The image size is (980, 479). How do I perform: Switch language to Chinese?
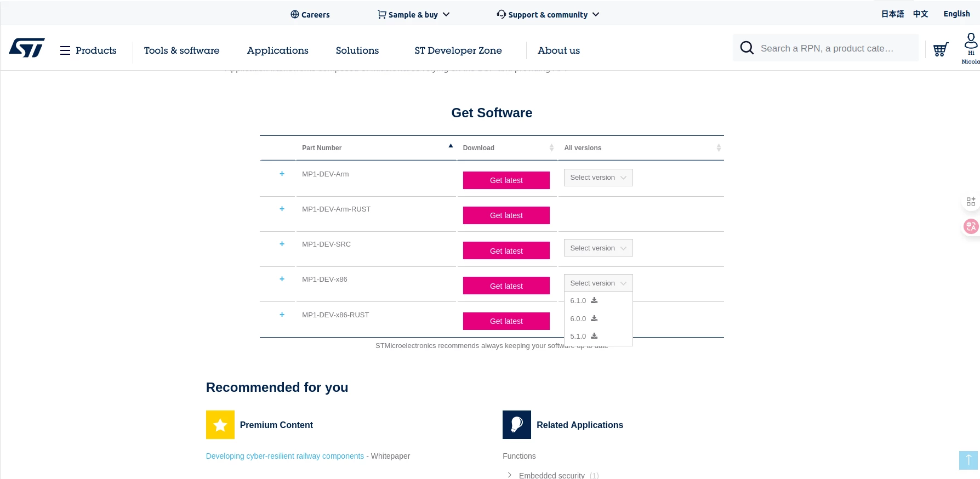click(920, 14)
